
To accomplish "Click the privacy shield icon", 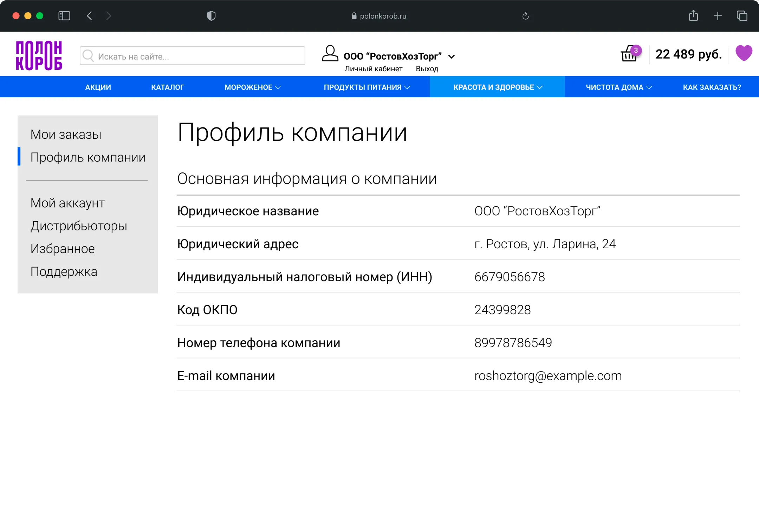I will [211, 16].
